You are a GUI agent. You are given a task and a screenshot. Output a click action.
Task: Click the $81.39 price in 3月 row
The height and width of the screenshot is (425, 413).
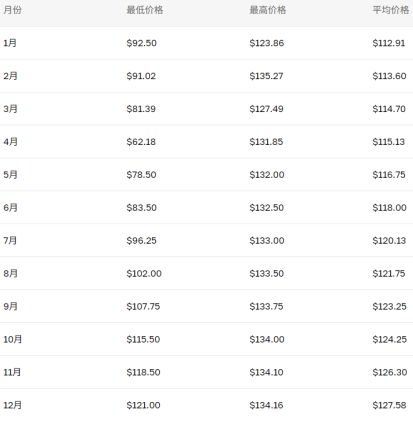coord(141,109)
